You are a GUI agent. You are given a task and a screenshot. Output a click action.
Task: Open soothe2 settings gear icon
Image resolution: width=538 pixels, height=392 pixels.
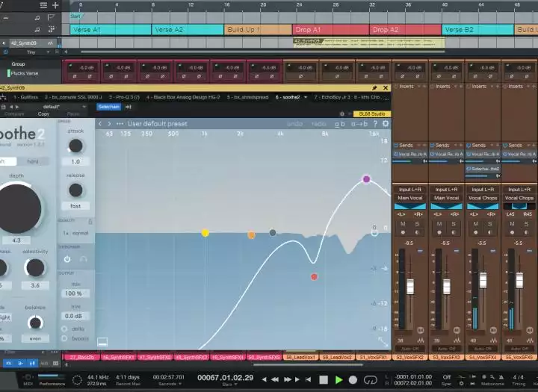click(386, 124)
